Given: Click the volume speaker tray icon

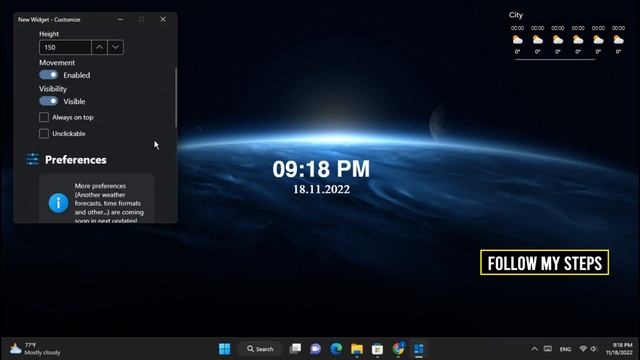Looking at the screenshot, I should [x=594, y=349].
